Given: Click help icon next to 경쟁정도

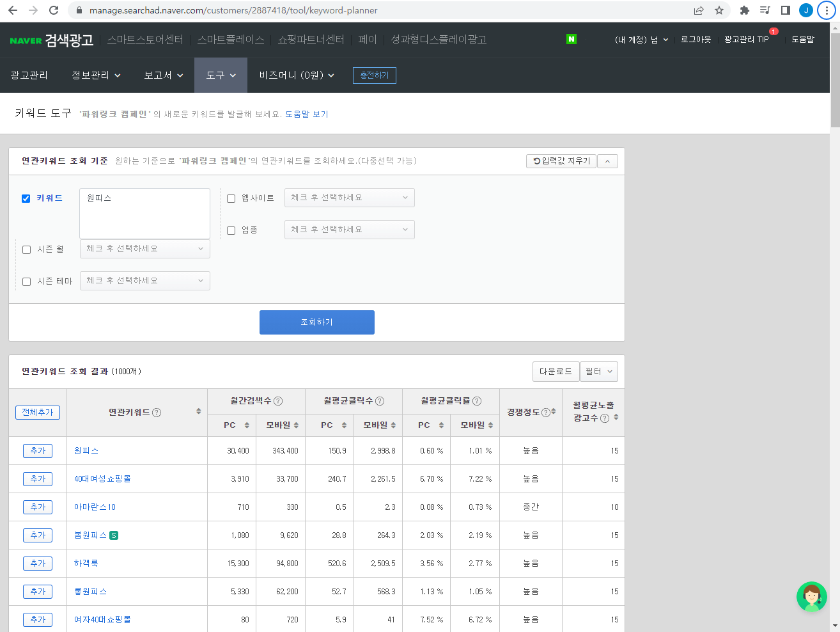Looking at the screenshot, I should coord(545,413).
